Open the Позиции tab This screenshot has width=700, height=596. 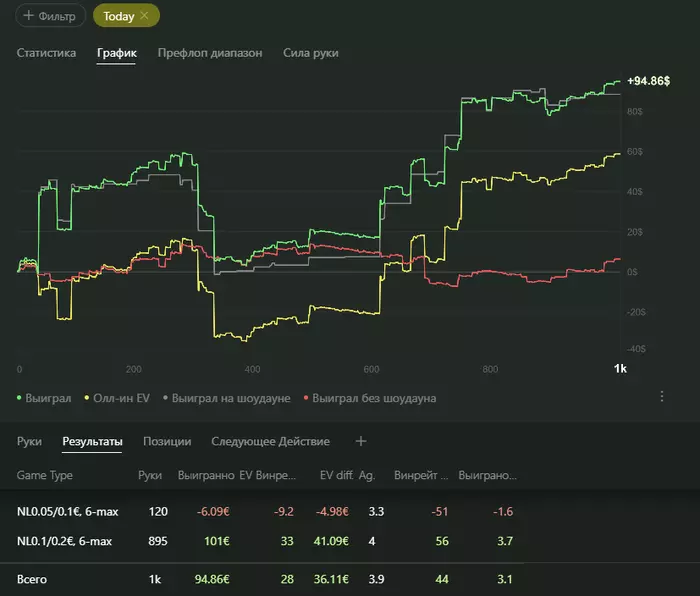coord(167,441)
